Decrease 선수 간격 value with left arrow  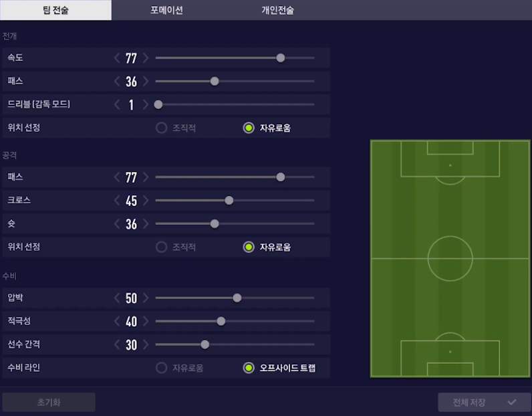coord(117,344)
